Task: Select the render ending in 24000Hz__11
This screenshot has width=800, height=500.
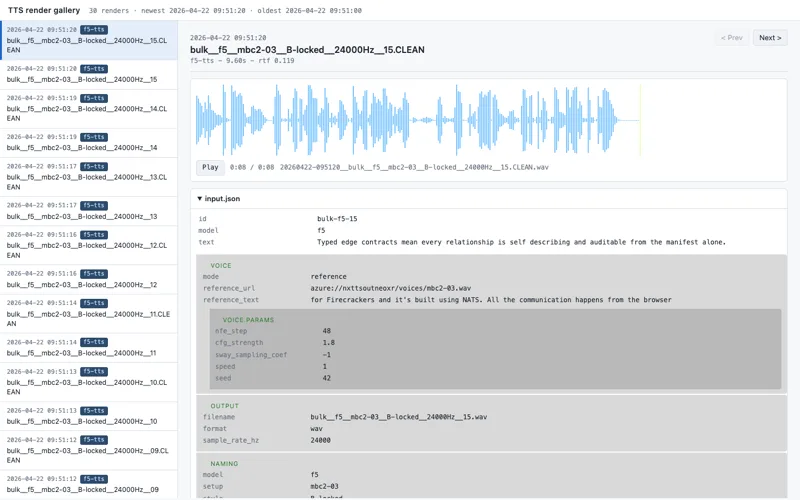Action: [x=89, y=348]
